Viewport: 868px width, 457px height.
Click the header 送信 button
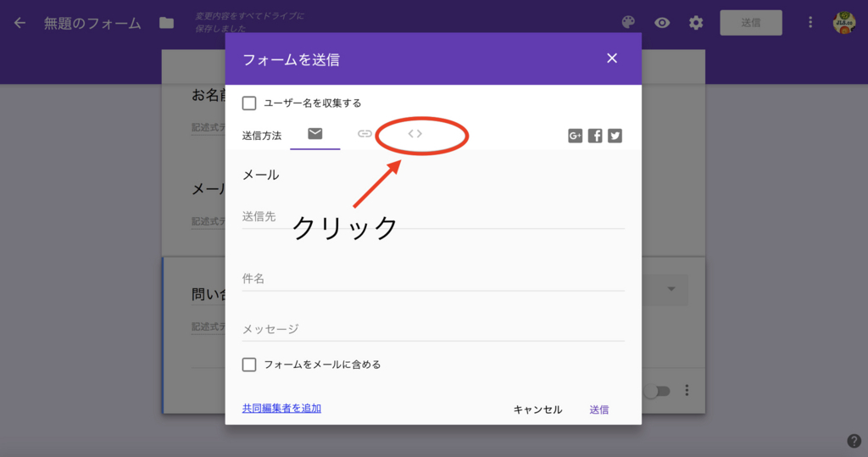tap(751, 23)
